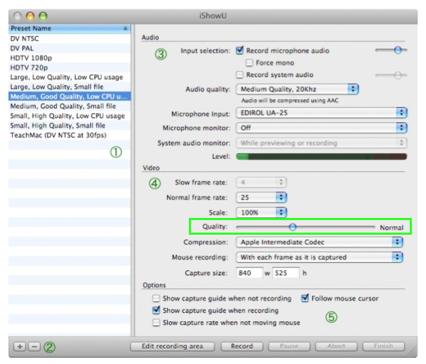Image resolution: width=426 pixels, height=364 pixels.
Task: Click the Capture size height field
Action: (286, 273)
